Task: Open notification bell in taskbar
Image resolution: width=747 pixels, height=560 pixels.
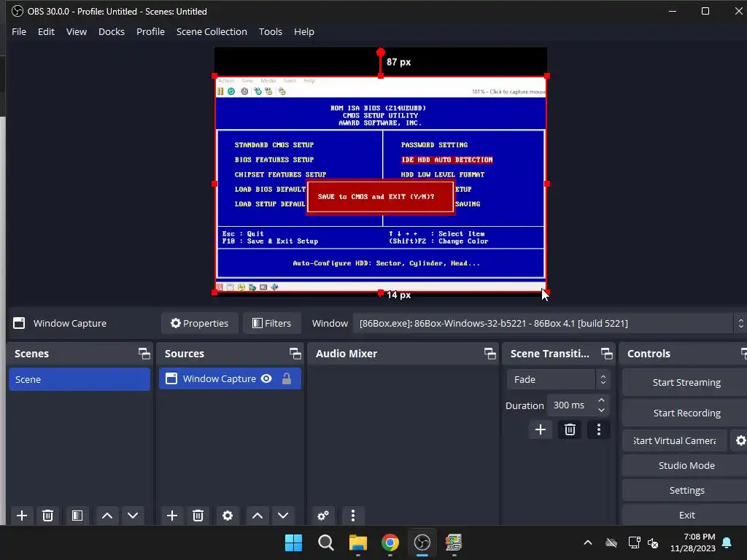Action: click(x=727, y=542)
